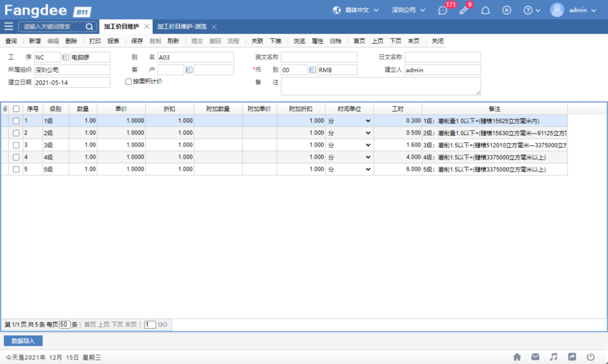Switch to the 加工价目维护-浏览 tab
Image resolution: width=608 pixels, height=364 pixels.
click(x=182, y=27)
